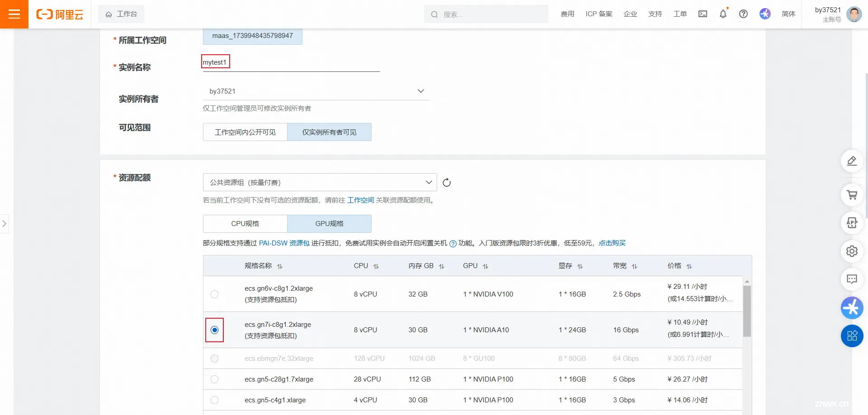
Task: Select the ecs.gn7i-c8g1.2xlarge radio button
Action: point(214,330)
